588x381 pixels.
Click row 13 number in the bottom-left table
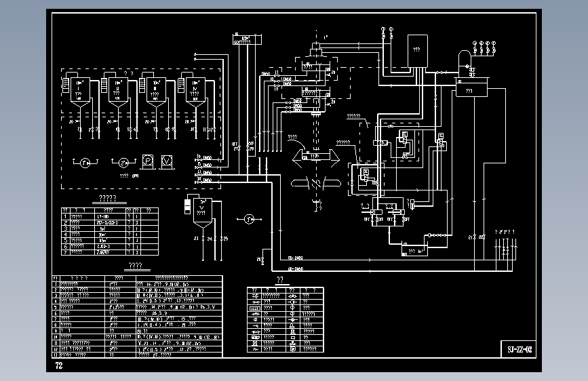(x=56, y=355)
